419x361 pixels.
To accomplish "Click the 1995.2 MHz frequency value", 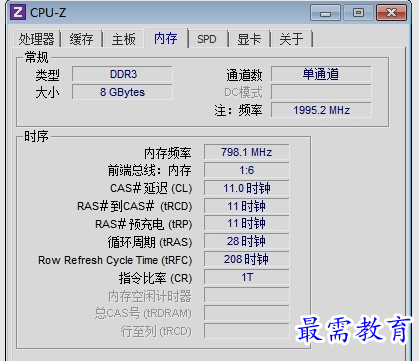I will (x=321, y=110).
